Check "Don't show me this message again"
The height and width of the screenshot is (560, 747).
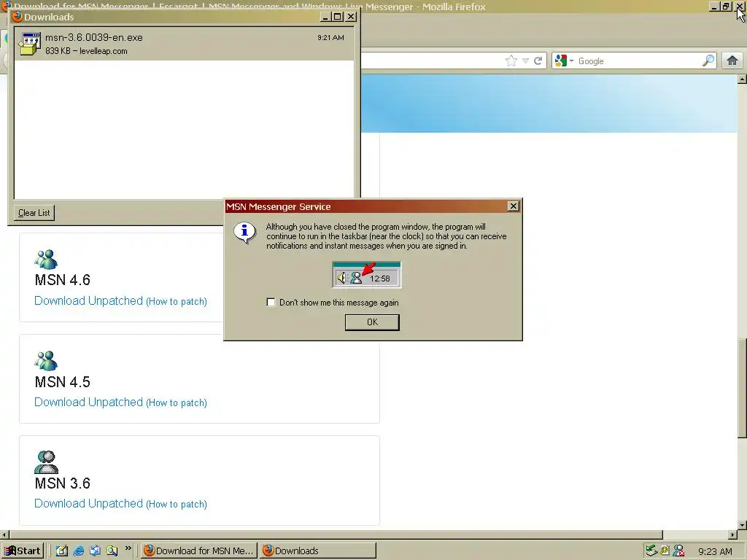271,303
